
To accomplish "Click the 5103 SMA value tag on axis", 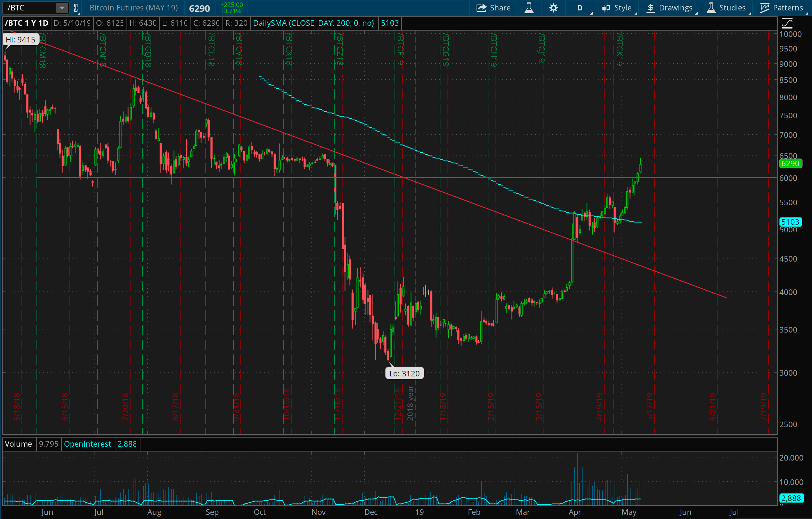I will tap(790, 222).
